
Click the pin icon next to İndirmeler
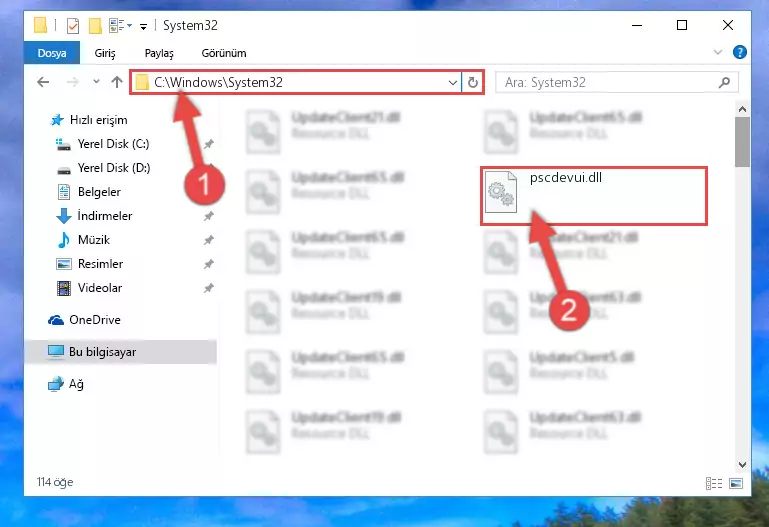pyautogui.click(x=209, y=216)
